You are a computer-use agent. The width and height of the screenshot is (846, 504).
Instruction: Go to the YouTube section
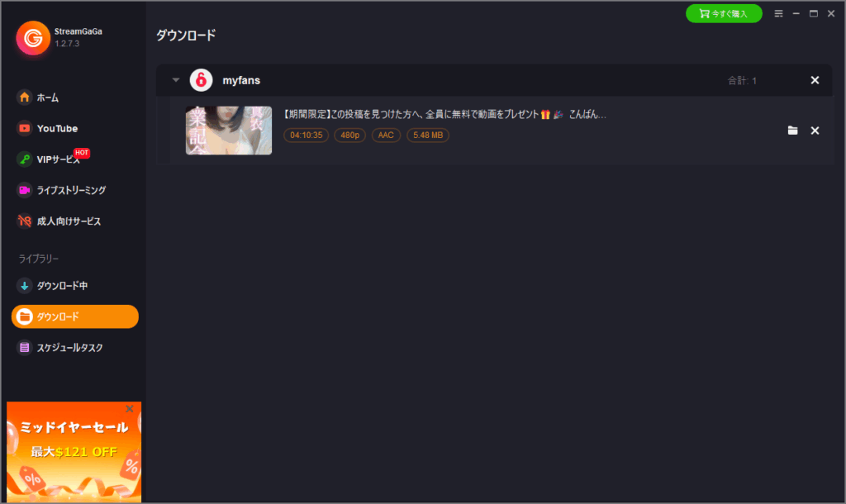click(47, 128)
